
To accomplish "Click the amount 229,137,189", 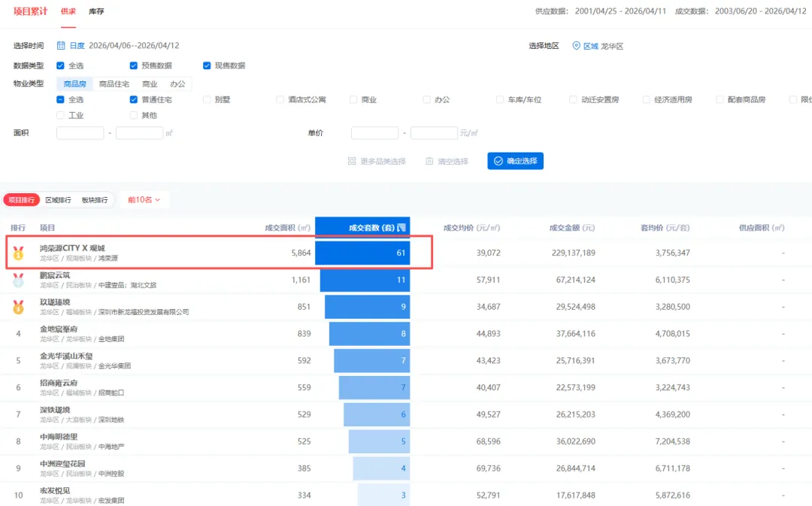I will coord(573,253).
